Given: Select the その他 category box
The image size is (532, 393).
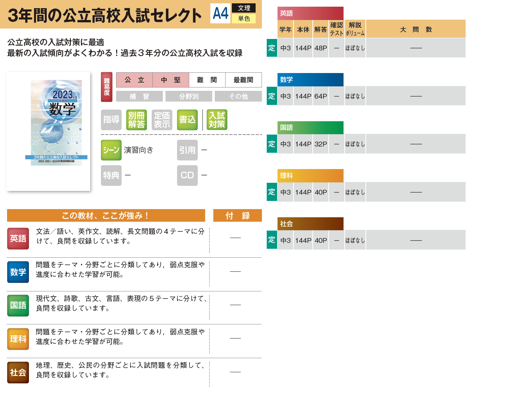Looking at the screenshot, I should coord(238,96).
